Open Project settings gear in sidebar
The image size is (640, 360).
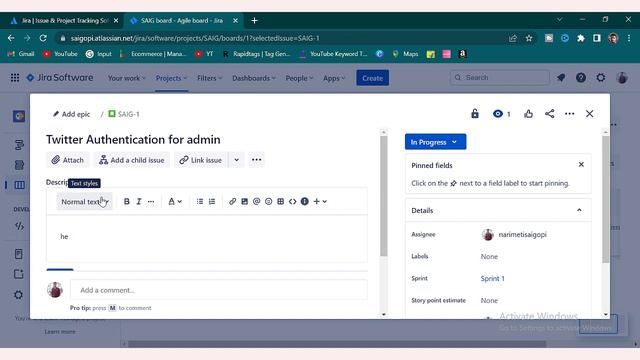click(x=18, y=295)
